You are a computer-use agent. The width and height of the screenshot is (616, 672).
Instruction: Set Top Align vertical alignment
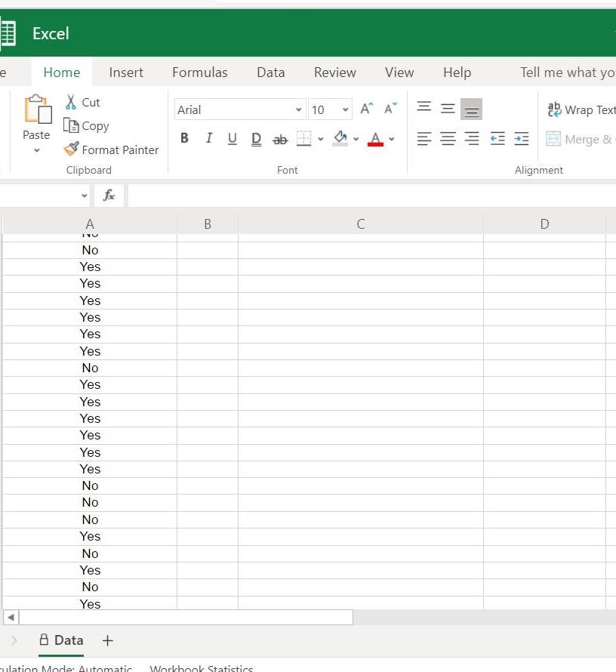coord(424,106)
